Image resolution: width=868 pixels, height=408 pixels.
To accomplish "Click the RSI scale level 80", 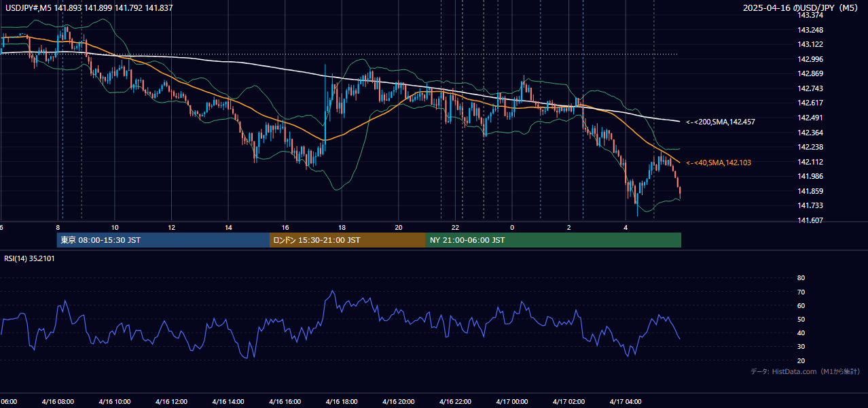I will [x=801, y=278].
